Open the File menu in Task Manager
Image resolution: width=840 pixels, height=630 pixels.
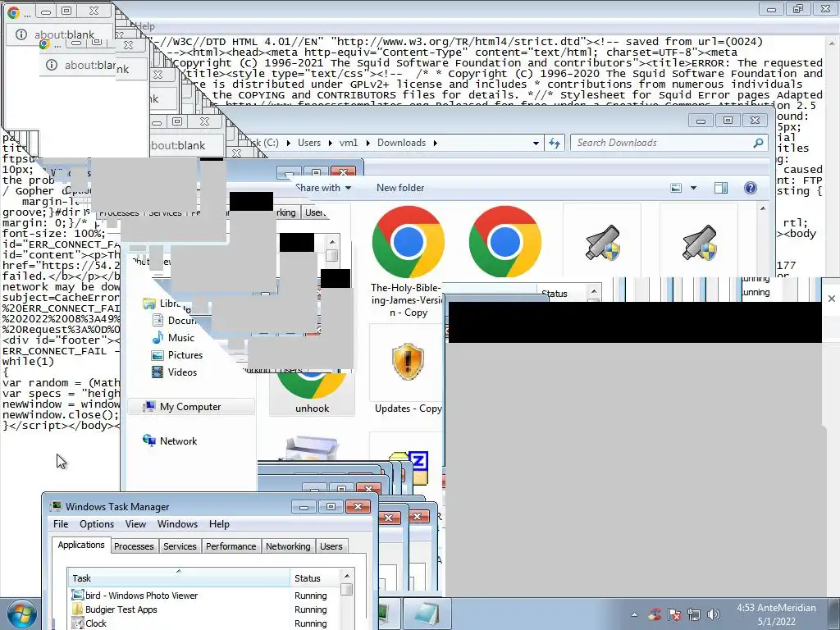click(x=61, y=524)
